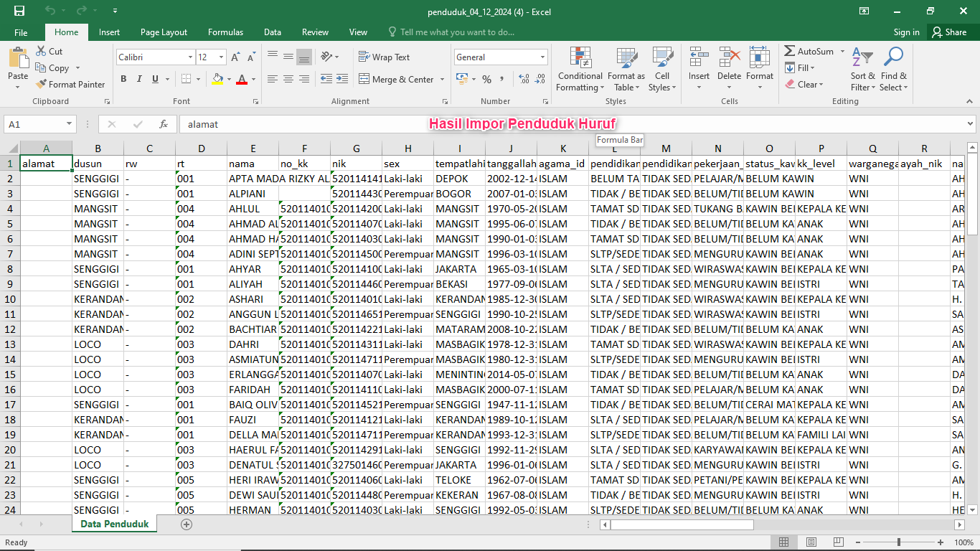The image size is (980, 551).
Task: Click Merge & Center button
Action: 397,80
